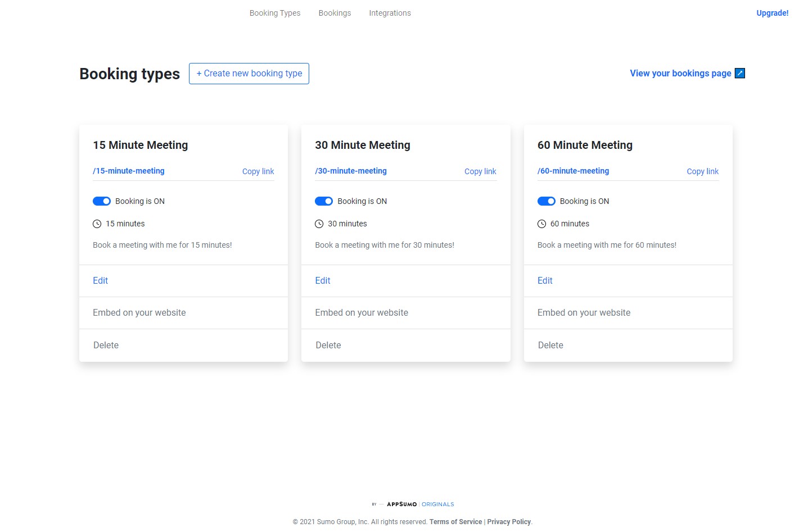The image size is (799, 532).
Task: Delete the 30 Minute Meeting booking type
Action: point(328,345)
